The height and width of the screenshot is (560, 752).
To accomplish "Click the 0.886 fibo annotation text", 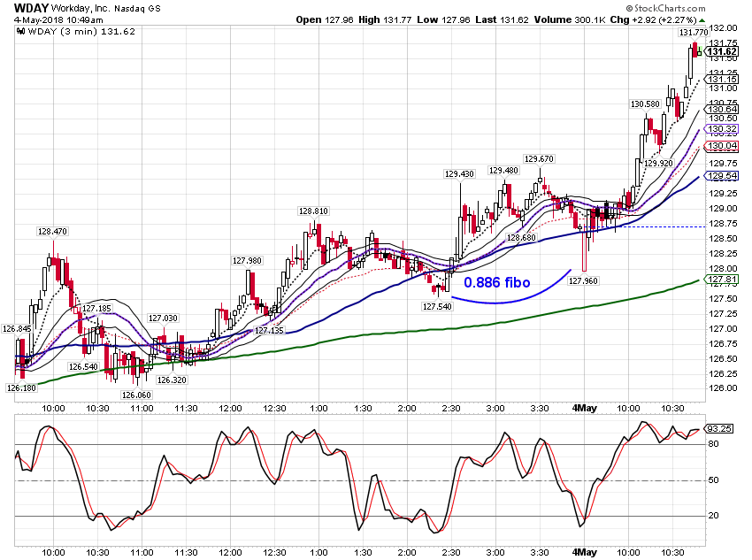I will [x=497, y=283].
